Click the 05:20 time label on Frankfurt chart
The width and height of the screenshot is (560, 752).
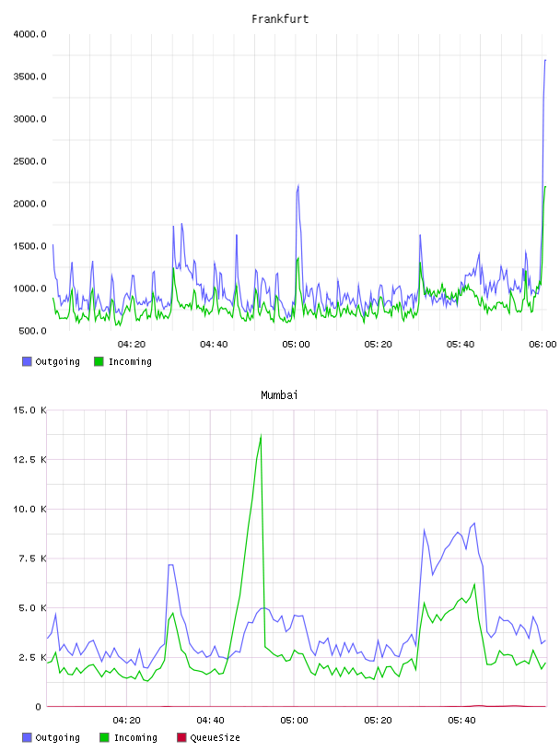378,345
